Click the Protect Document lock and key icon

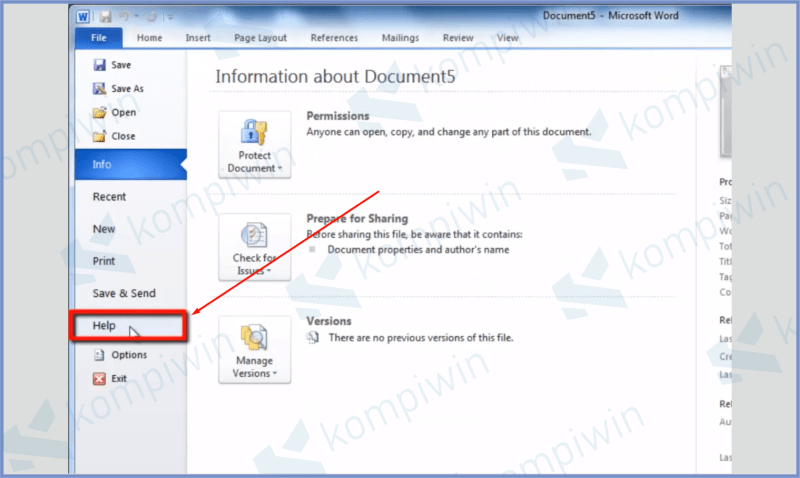(x=254, y=132)
